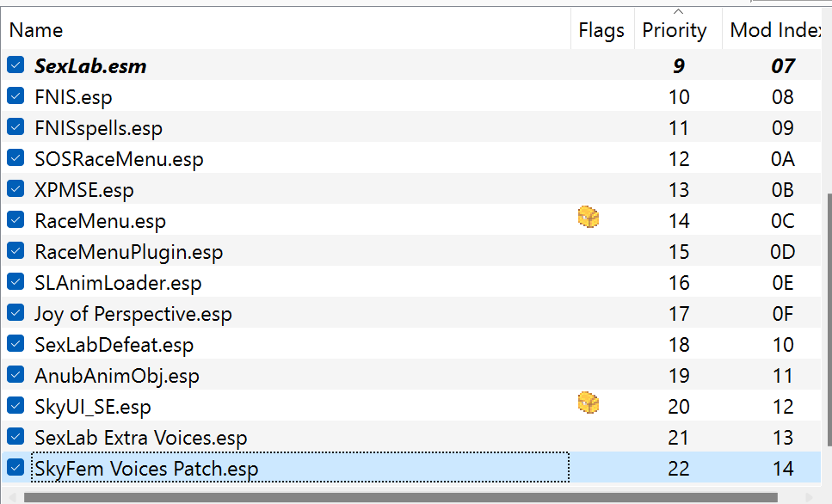
Task: Toggle the FNISspells.esp checkbox
Action: [x=16, y=126]
